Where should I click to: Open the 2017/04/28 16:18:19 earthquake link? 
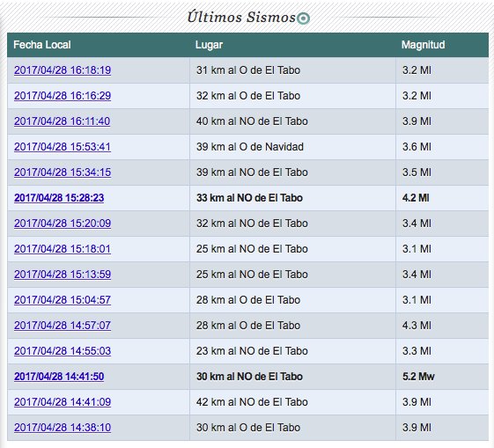click(x=63, y=70)
